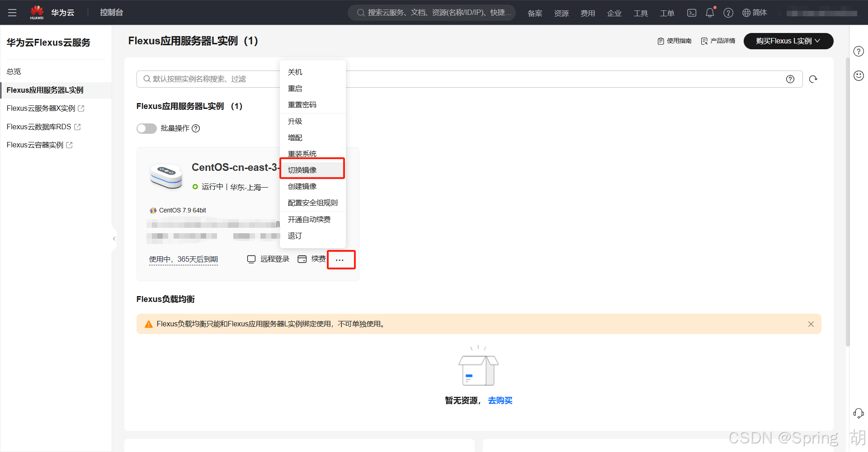The image size is (868, 452).
Task: Click the refresh list icon
Action: 813,79
